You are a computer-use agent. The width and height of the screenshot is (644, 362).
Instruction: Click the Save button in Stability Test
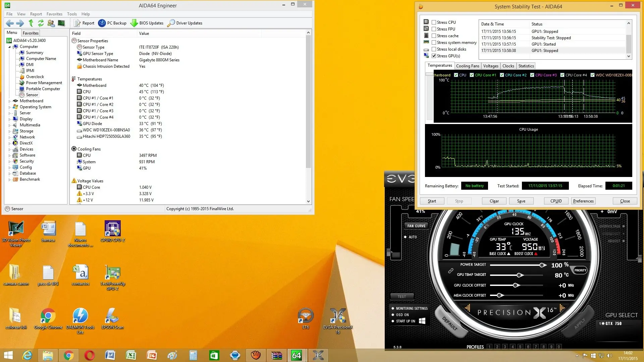[521, 201]
